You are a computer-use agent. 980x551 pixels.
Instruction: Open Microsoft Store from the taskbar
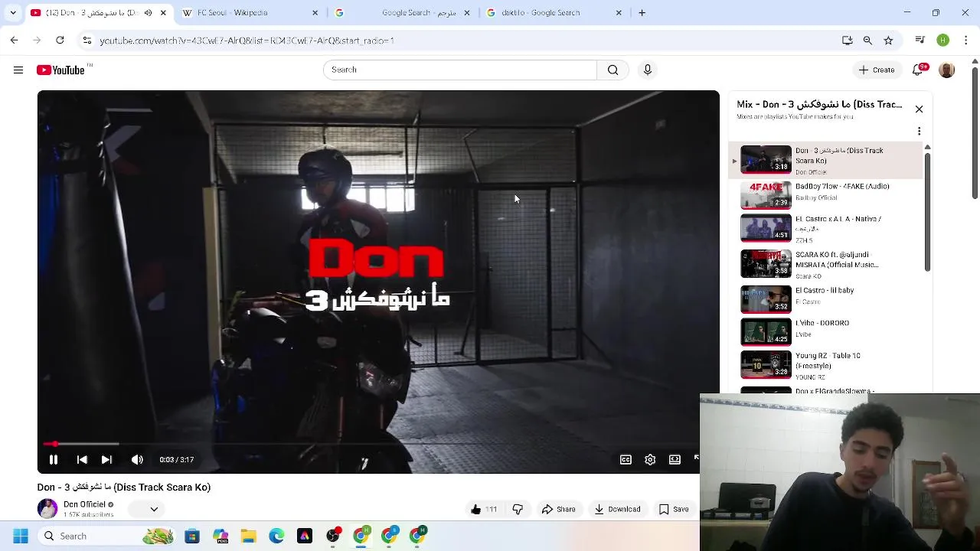click(192, 536)
